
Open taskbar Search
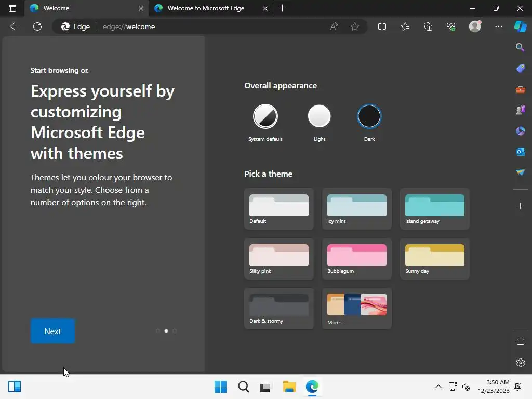click(x=243, y=387)
